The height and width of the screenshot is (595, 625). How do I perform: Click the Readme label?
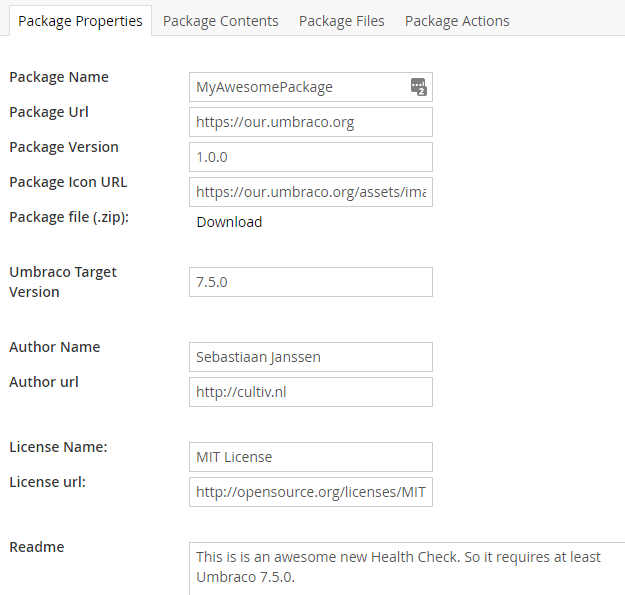coord(37,547)
